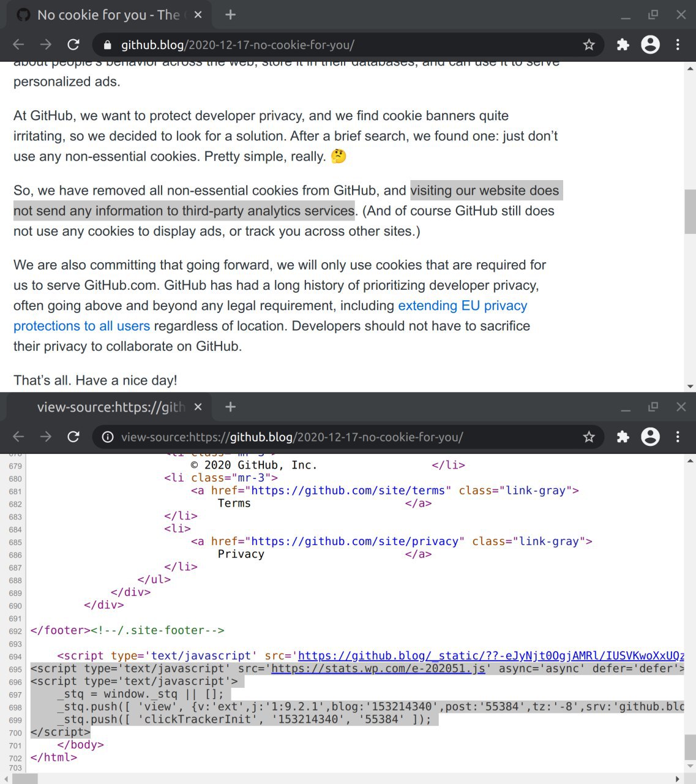Click '_stq = window._stq || [];' line
The image size is (696, 784).
coord(141,694)
